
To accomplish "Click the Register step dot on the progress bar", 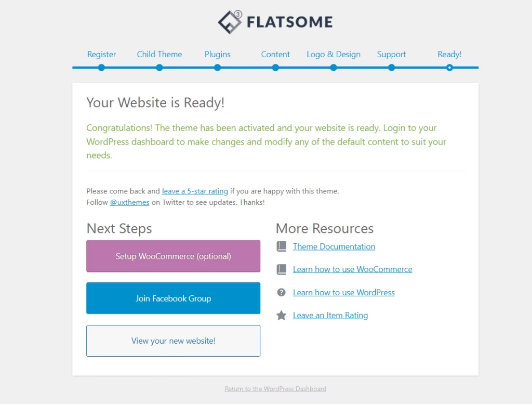I will click(101, 68).
